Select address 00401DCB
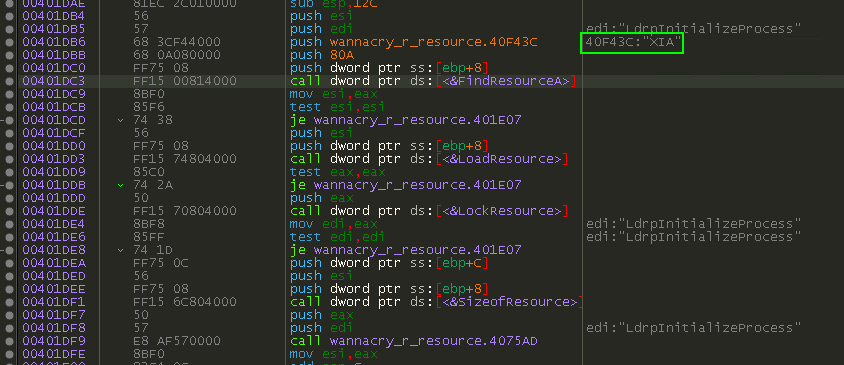The image size is (844, 365). 54,107
